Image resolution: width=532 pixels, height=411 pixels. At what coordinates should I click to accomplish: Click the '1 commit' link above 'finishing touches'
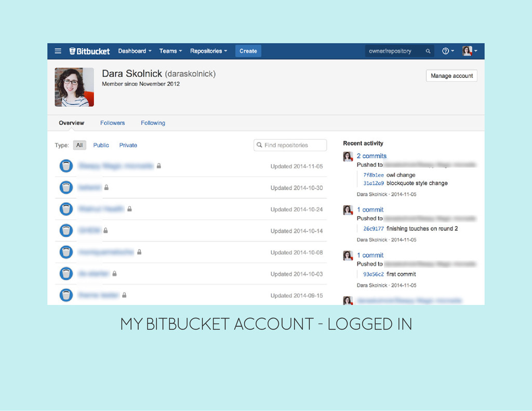tap(370, 209)
